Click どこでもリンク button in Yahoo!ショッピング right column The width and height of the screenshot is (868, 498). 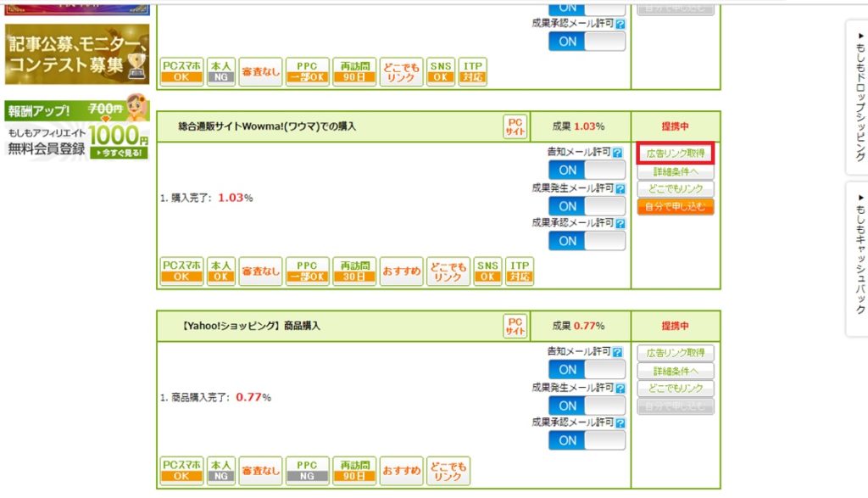(676, 389)
